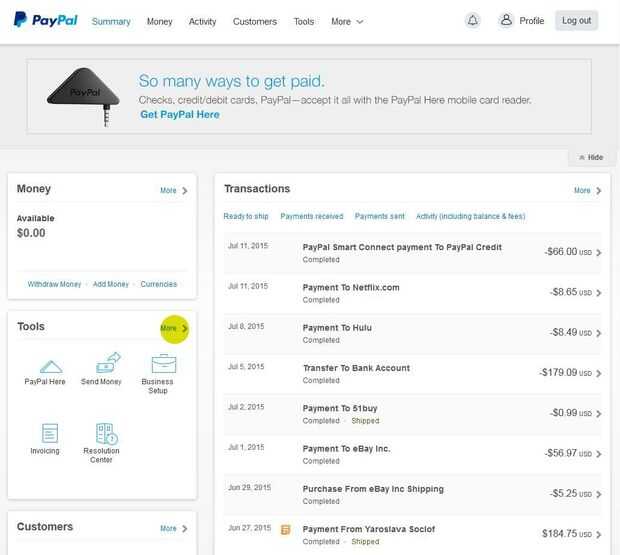Expand the Yaroslava Soclof payment chevron
The width and height of the screenshot is (620, 555).
[599, 535]
